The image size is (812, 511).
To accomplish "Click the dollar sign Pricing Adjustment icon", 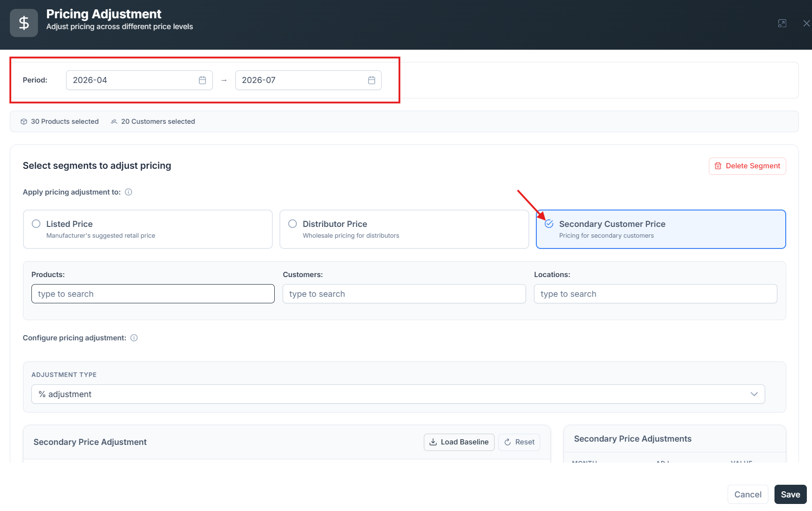I will click(x=24, y=23).
